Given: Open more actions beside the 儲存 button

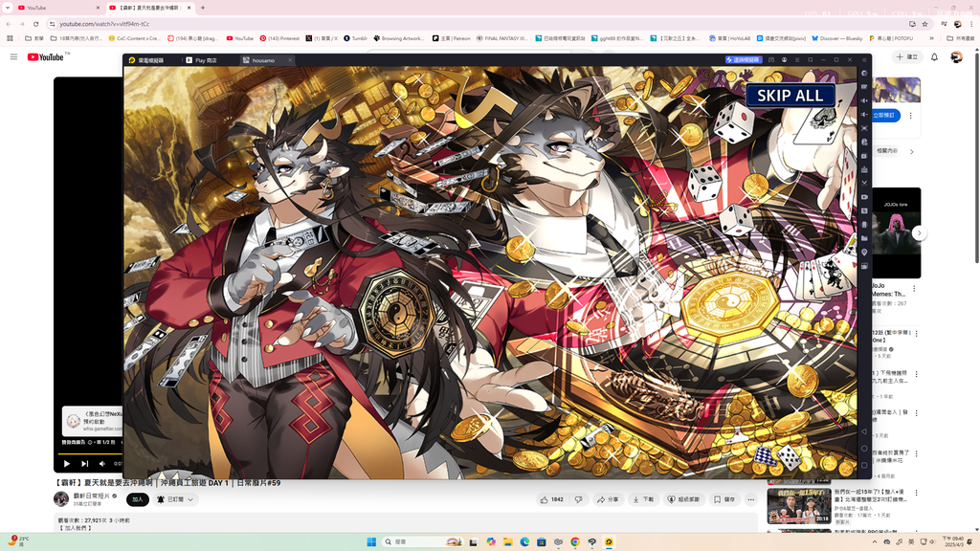Looking at the screenshot, I should coord(750,499).
